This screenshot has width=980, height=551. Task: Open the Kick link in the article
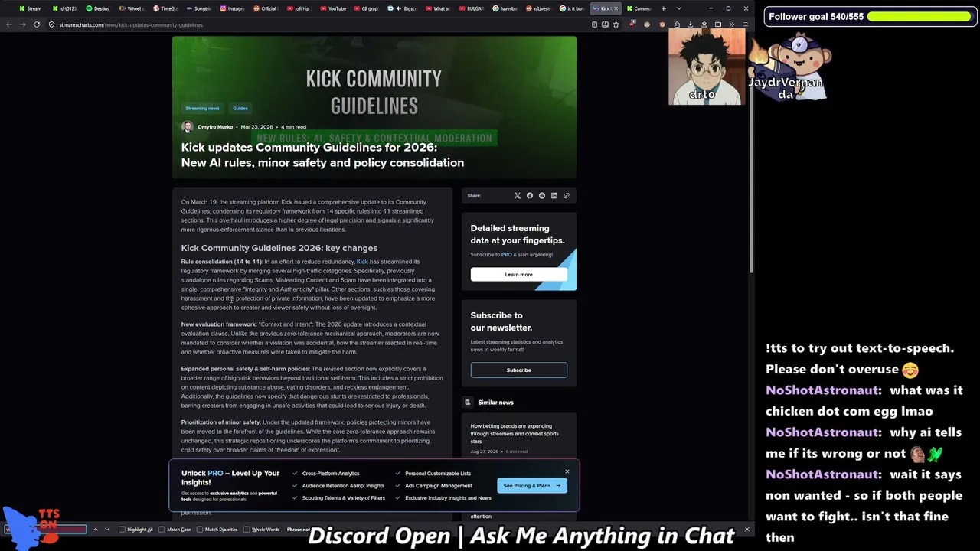[x=362, y=262]
